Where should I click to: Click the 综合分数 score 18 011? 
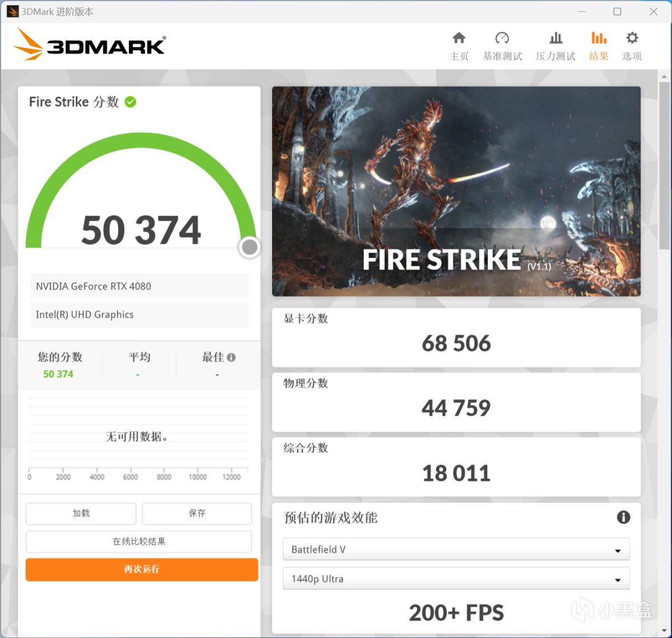(456, 473)
